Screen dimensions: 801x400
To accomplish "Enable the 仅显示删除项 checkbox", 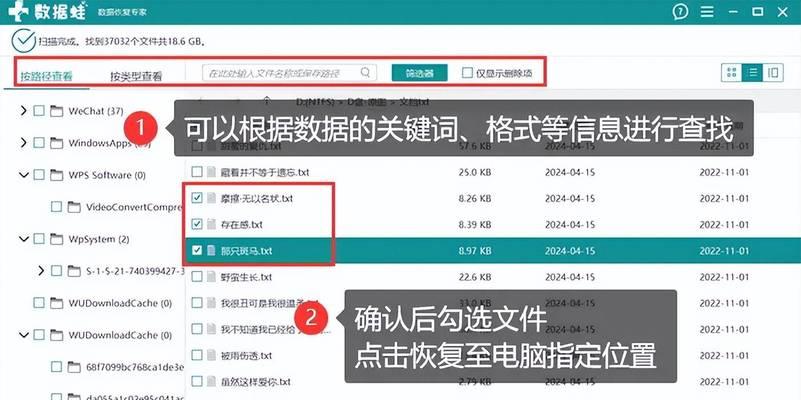I will click(467, 73).
